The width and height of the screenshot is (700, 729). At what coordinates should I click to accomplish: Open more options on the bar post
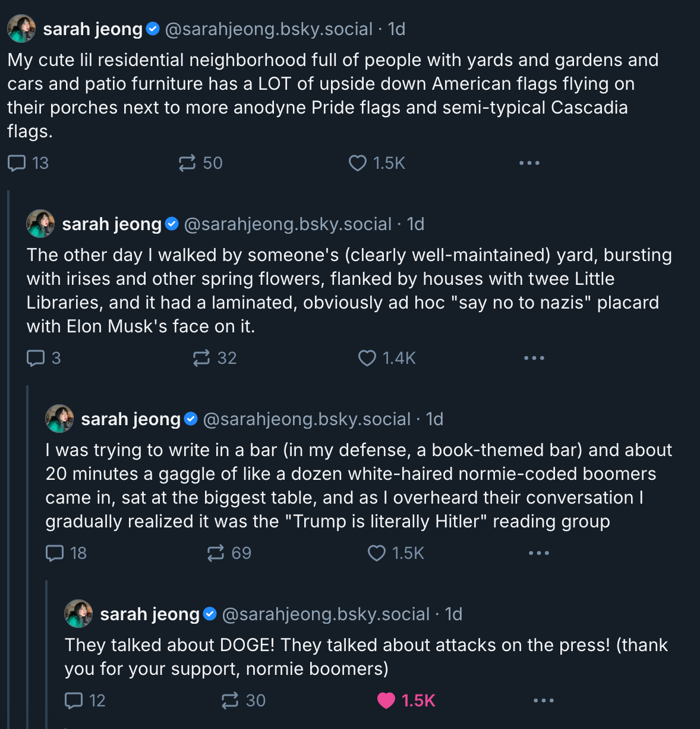(x=538, y=553)
